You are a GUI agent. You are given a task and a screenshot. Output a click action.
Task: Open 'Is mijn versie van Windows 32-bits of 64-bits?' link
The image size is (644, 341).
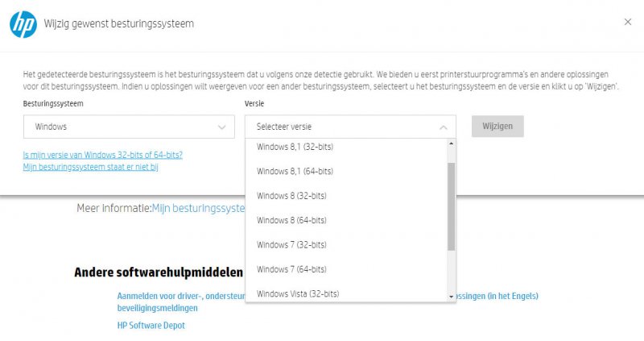pos(103,155)
